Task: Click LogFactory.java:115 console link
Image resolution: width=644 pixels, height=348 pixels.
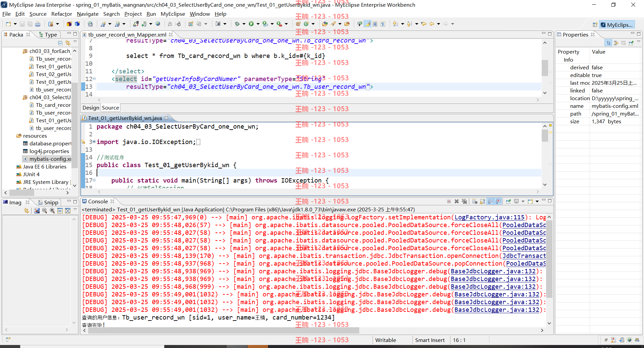Action: pos(489,217)
